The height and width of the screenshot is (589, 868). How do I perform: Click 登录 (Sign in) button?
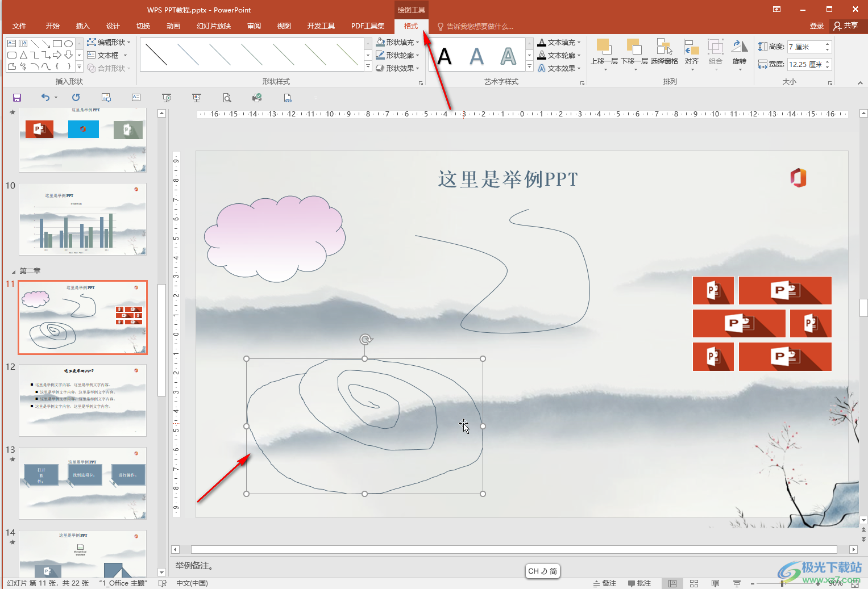coord(817,26)
